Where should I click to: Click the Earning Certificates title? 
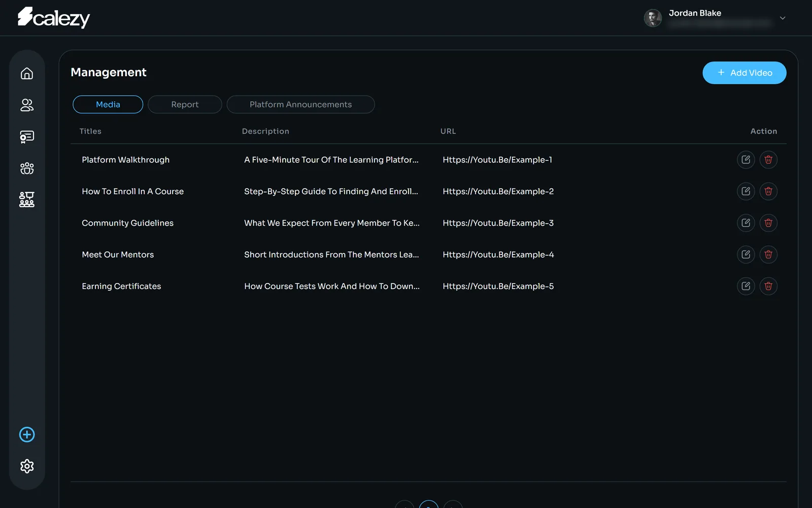pos(121,286)
